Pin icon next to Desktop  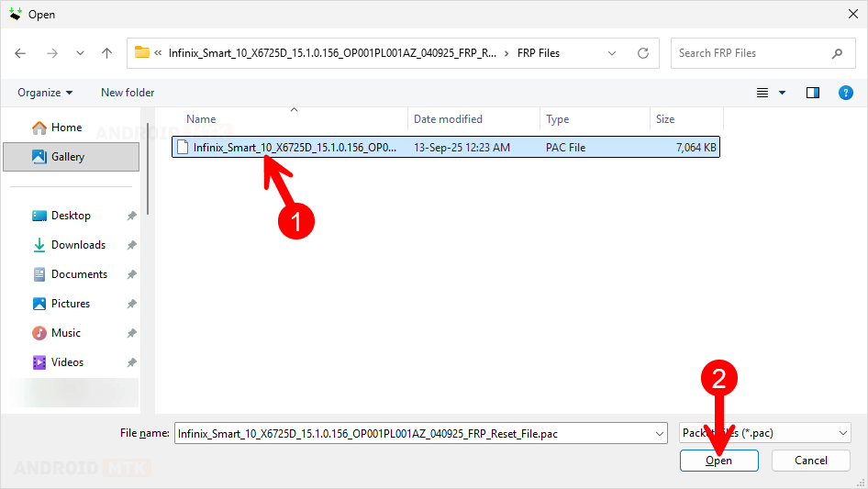click(131, 216)
